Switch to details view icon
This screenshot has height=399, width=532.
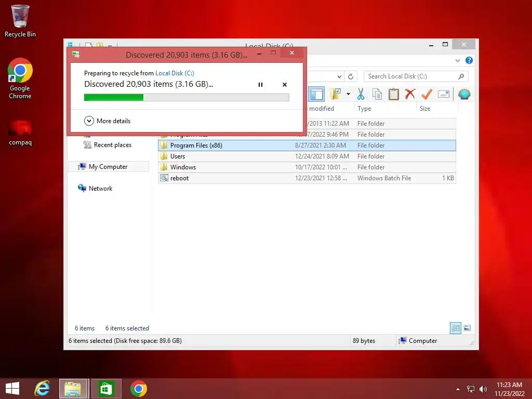pyautogui.click(x=455, y=328)
